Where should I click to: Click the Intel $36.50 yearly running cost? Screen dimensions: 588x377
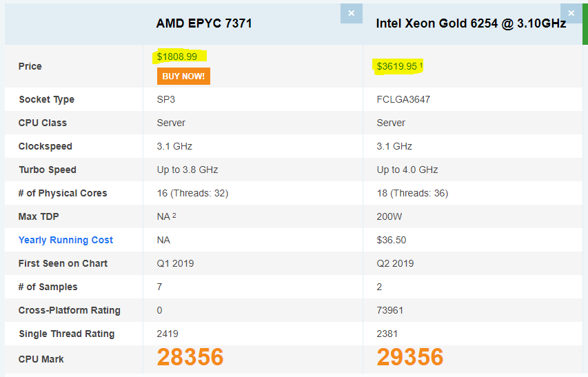tap(392, 240)
